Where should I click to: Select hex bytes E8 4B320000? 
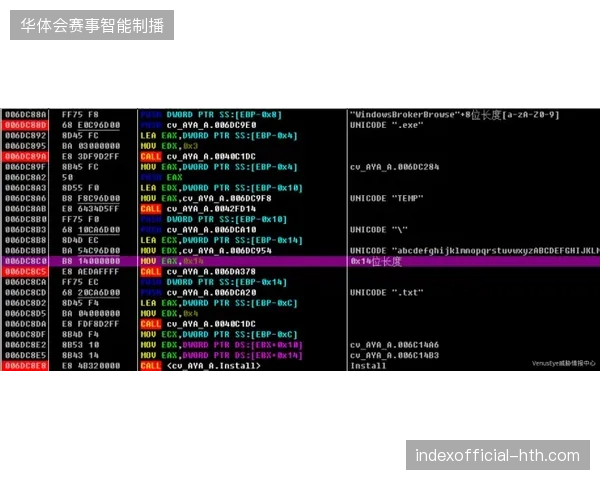(x=91, y=366)
